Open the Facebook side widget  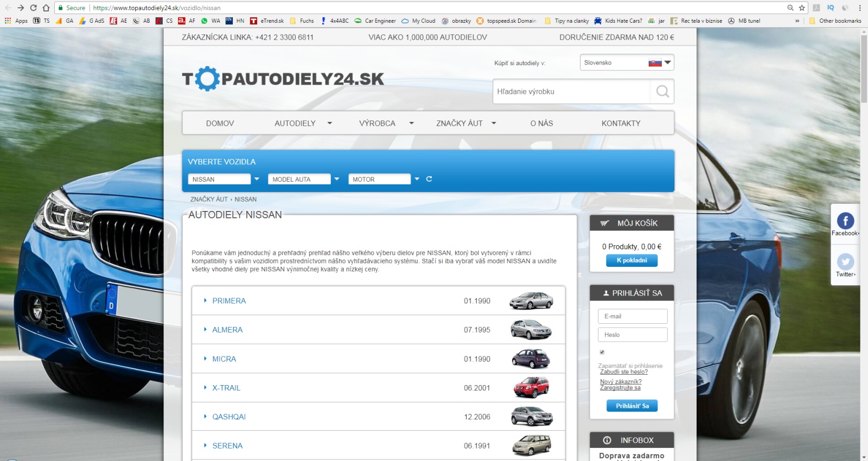[845, 223]
